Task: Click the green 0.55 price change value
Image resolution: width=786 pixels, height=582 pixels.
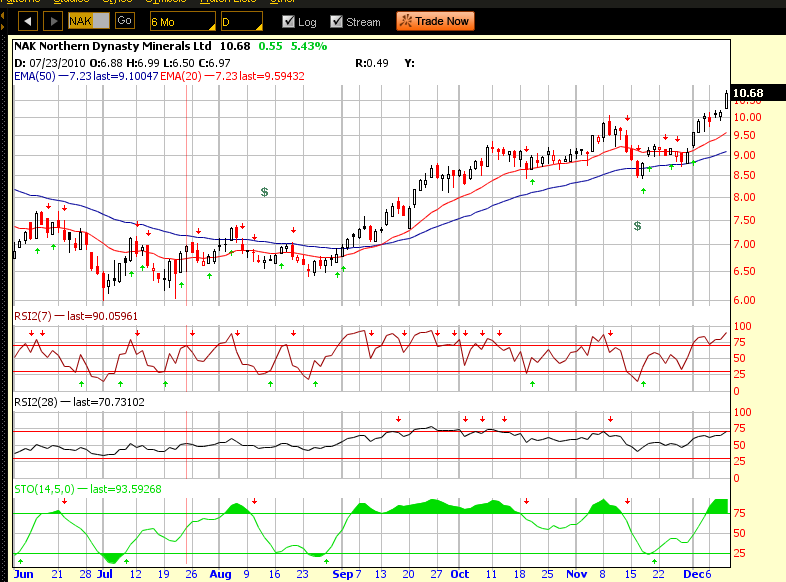Action: (x=270, y=46)
